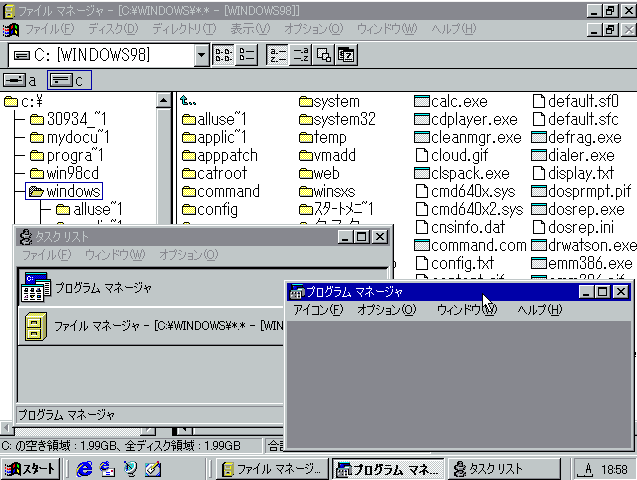Select alluse~1 subfolder under windows in tree

[89, 209]
